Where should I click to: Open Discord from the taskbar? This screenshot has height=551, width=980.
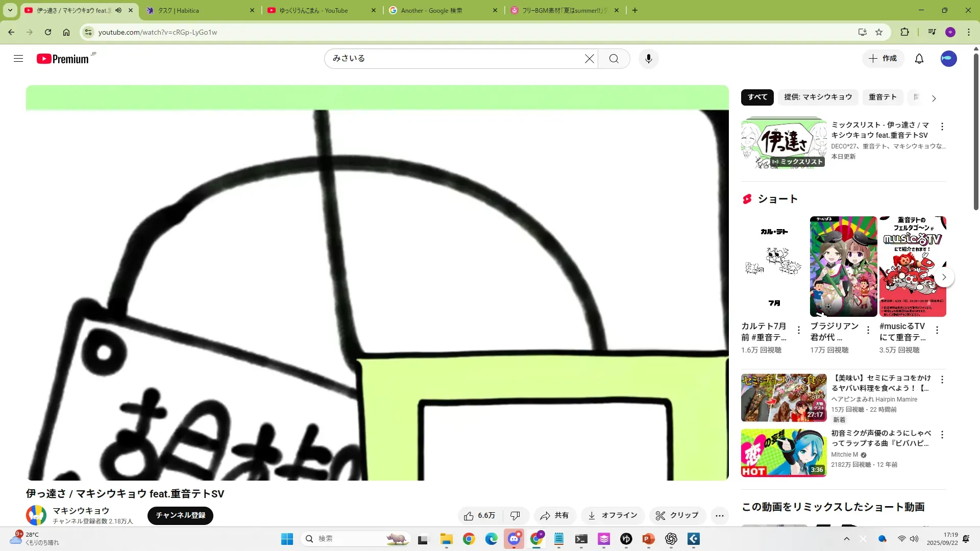point(513,539)
